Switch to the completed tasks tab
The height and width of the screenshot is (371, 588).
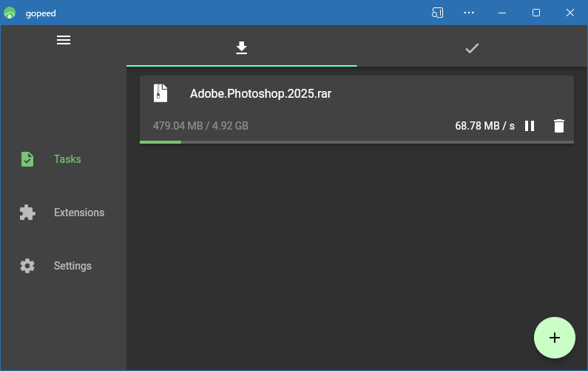472,48
